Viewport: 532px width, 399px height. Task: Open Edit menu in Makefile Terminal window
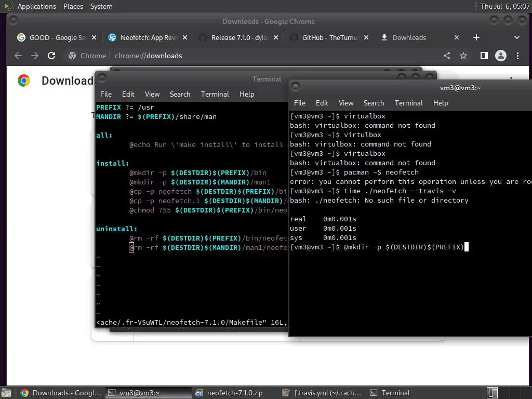[x=128, y=94]
